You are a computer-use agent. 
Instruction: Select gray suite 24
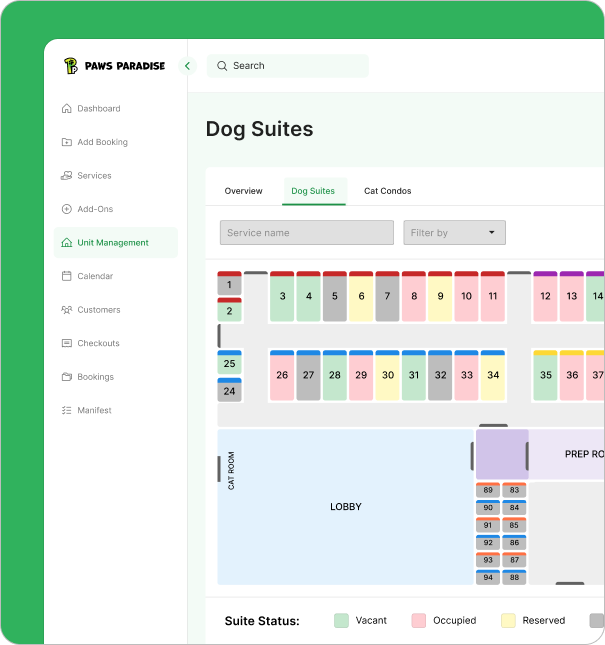point(229,390)
